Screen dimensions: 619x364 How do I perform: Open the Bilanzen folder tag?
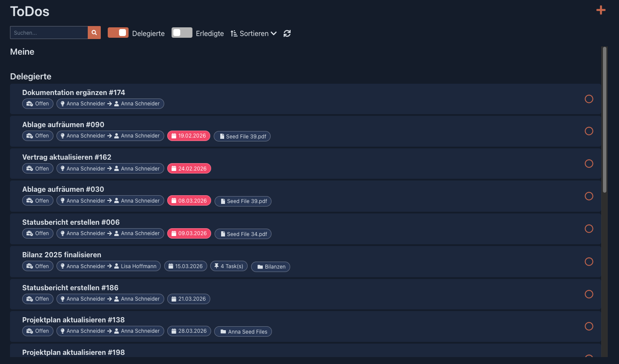(271, 267)
